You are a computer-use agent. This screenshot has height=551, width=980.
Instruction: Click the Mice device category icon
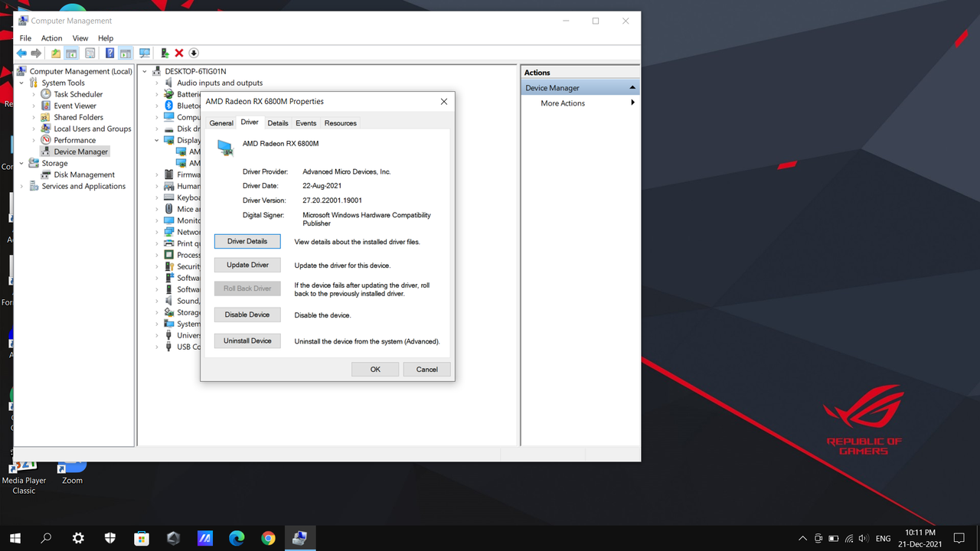169,209
